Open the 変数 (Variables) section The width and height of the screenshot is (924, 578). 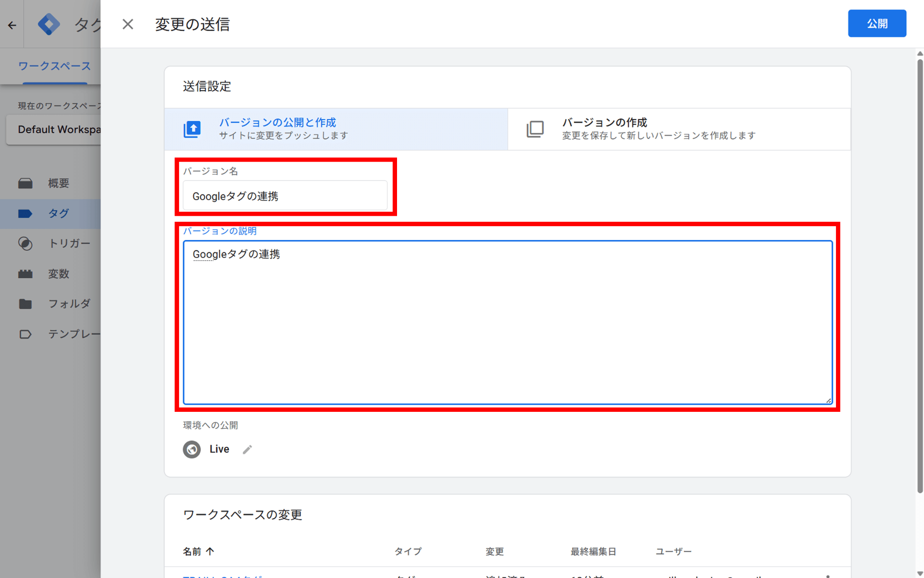tap(58, 274)
